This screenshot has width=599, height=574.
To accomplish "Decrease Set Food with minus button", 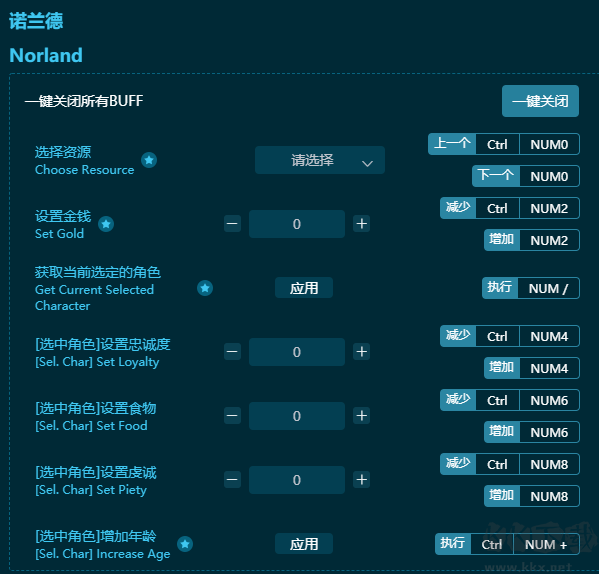I will point(232,416).
